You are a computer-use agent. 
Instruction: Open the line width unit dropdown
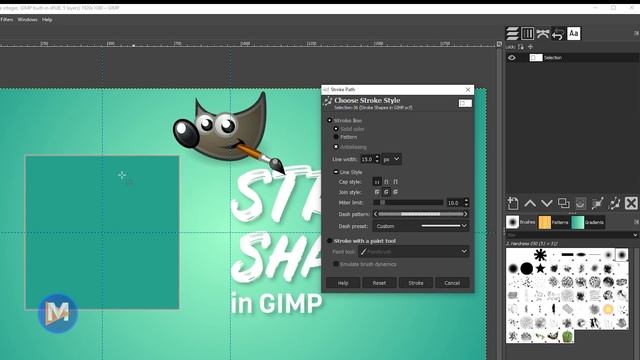pos(391,159)
